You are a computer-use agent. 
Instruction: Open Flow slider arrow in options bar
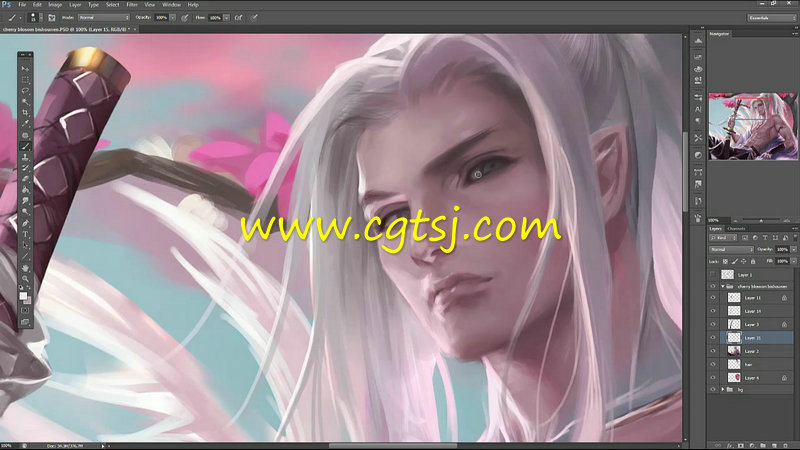(x=226, y=17)
